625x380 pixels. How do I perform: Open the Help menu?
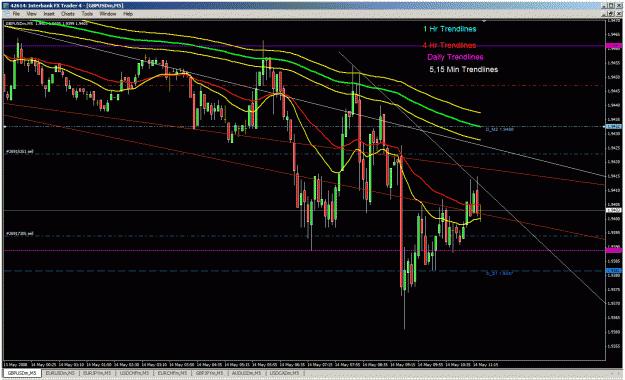coord(128,14)
